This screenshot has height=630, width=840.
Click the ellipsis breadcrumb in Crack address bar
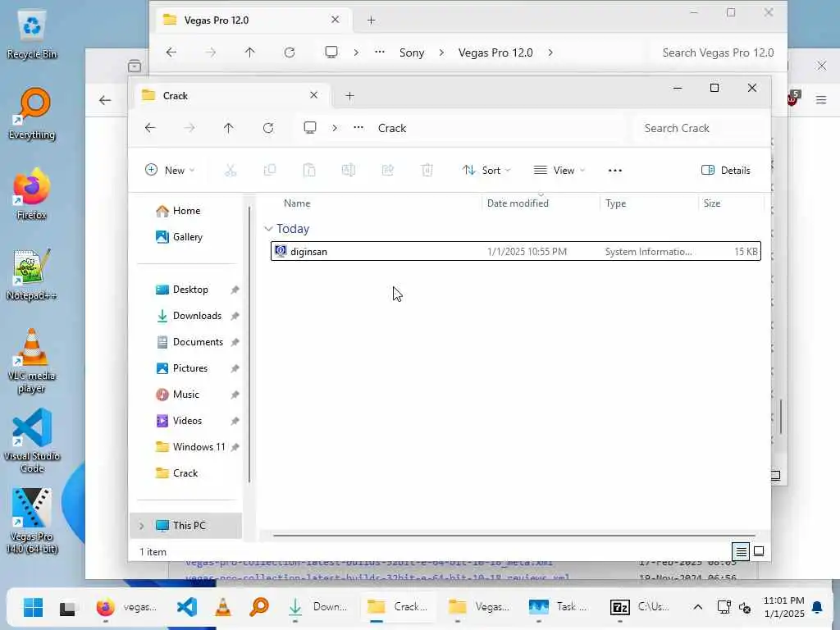(x=358, y=127)
